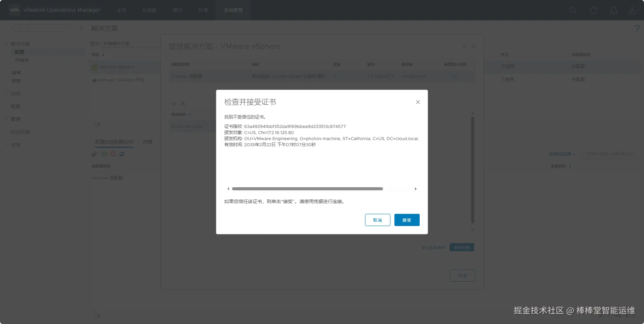Click the 颁发对象 line with CN=172.16.125.80
This screenshot has width=644, height=324.
[x=259, y=133]
